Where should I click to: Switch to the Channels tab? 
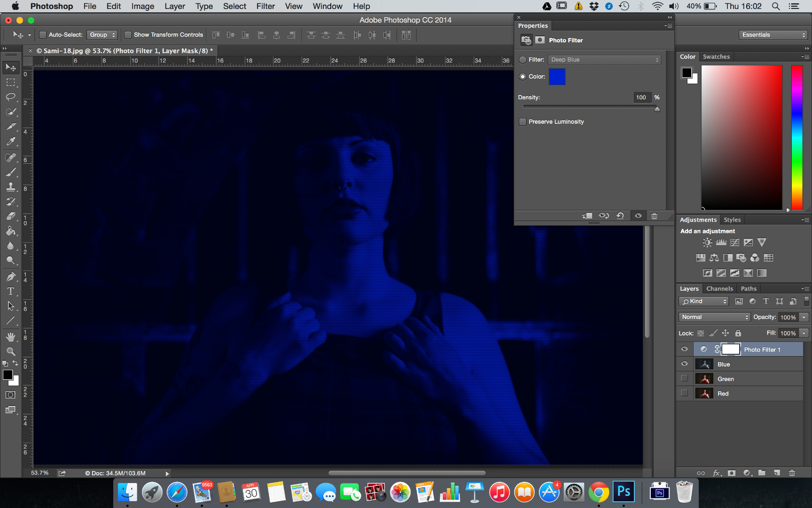pos(719,288)
